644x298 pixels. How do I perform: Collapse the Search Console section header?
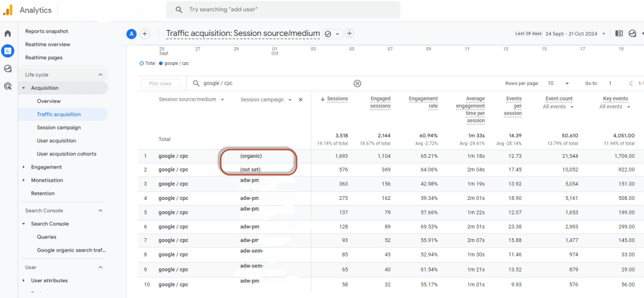pos(100,211)
